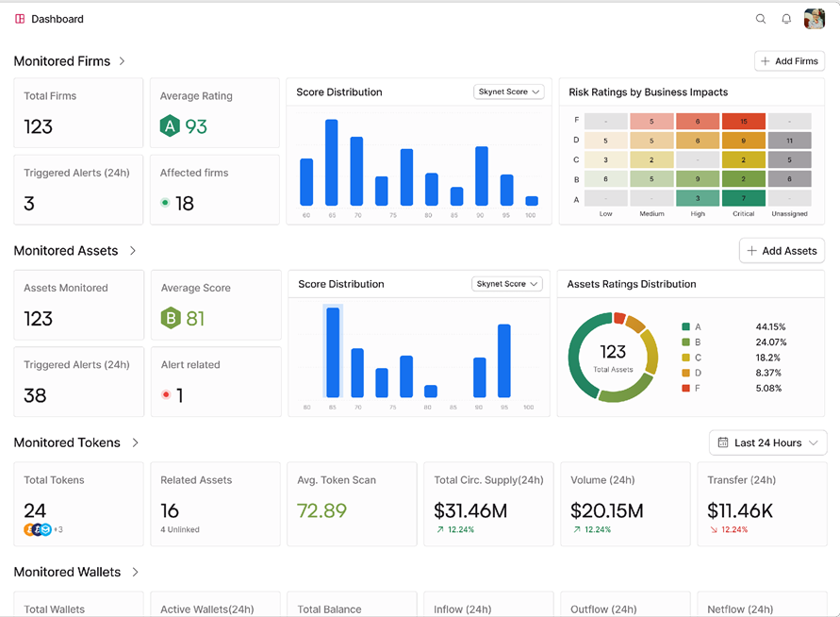Click the tallest bar at 65 in firms chart

coord(332,162)
